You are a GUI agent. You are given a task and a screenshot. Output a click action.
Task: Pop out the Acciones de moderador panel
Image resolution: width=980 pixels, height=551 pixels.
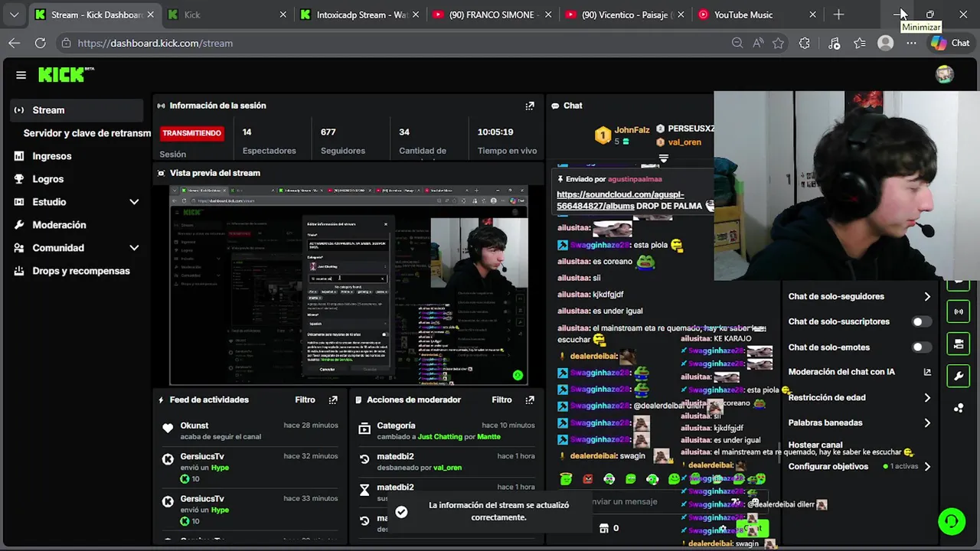pyautogui.click(x=530, y=399)
